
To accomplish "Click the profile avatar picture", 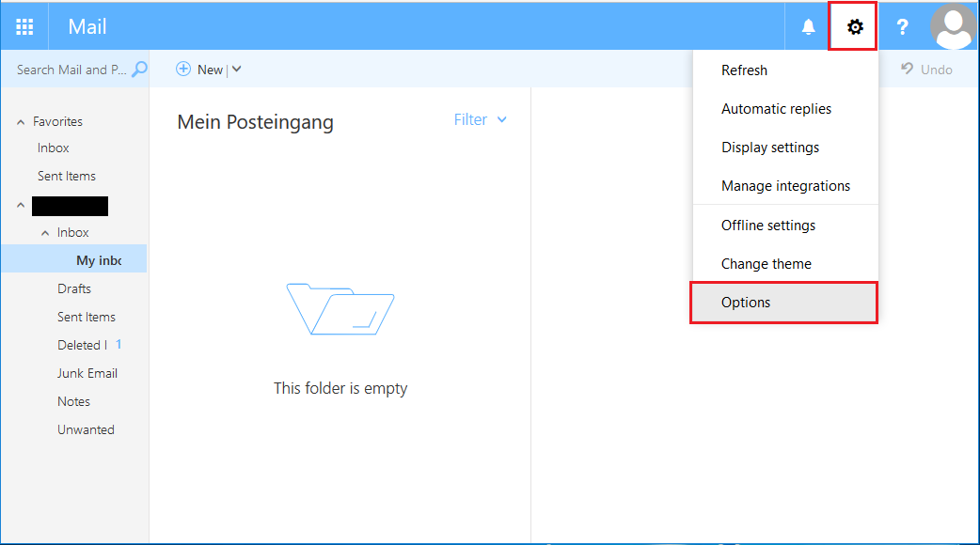I will 953,26.
